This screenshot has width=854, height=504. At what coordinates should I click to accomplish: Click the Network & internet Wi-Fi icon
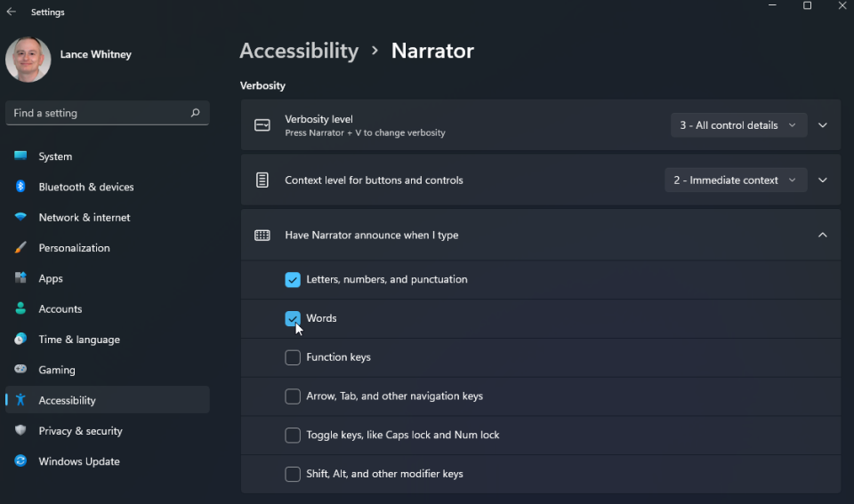click(20, 218)
